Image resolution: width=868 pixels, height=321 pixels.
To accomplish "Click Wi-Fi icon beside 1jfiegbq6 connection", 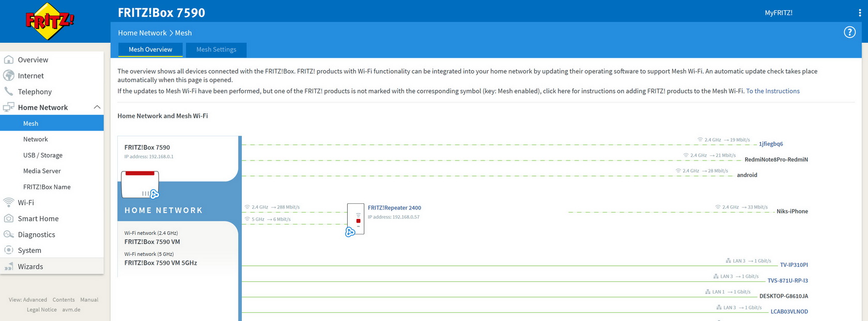I will click(700, 140).
